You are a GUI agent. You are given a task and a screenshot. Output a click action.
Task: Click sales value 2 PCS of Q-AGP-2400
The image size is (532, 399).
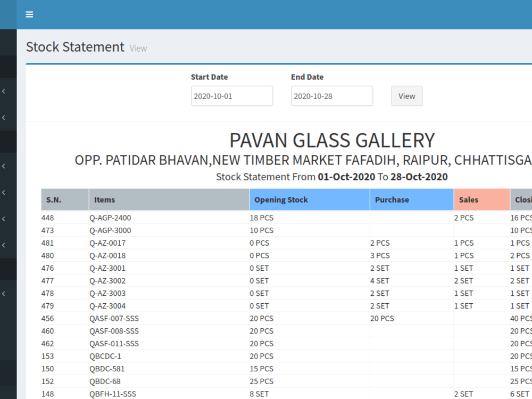pos(464,218)
